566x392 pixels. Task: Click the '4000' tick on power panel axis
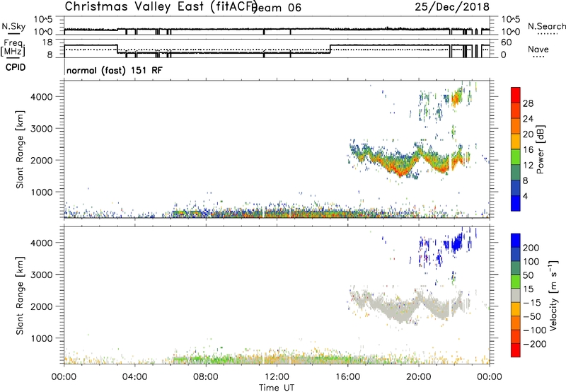42,97
